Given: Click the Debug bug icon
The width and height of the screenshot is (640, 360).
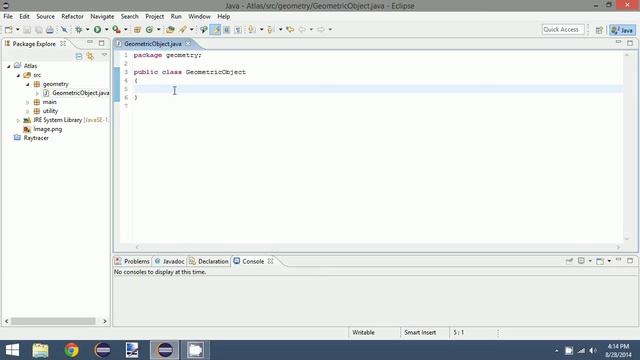Looking at the screenshot, I should click(79, 29).
